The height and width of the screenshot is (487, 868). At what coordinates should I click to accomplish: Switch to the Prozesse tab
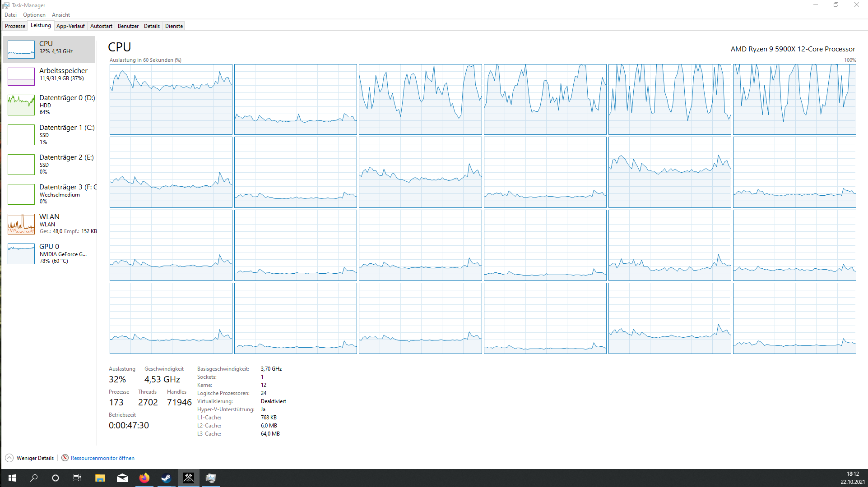(x=15, y=26)
